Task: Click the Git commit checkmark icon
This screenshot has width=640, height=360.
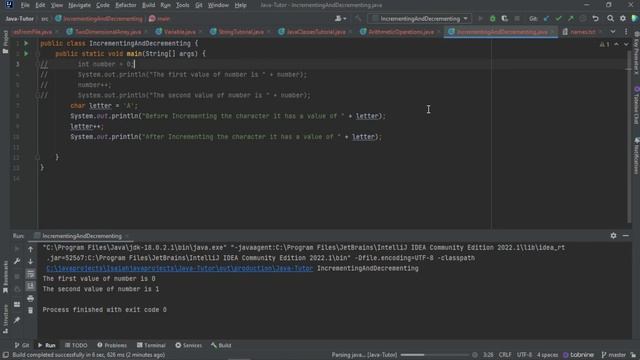Action: click(x=558, y=19)
